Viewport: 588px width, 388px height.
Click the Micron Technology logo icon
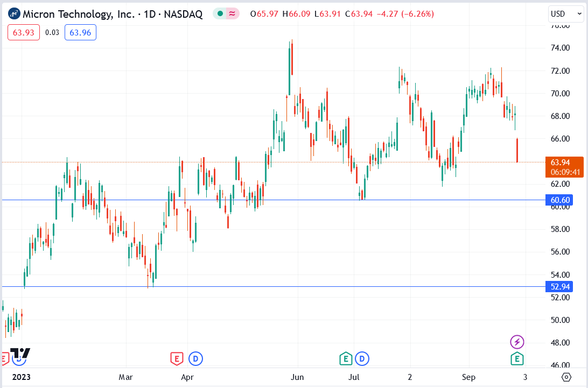click(14, 14)
